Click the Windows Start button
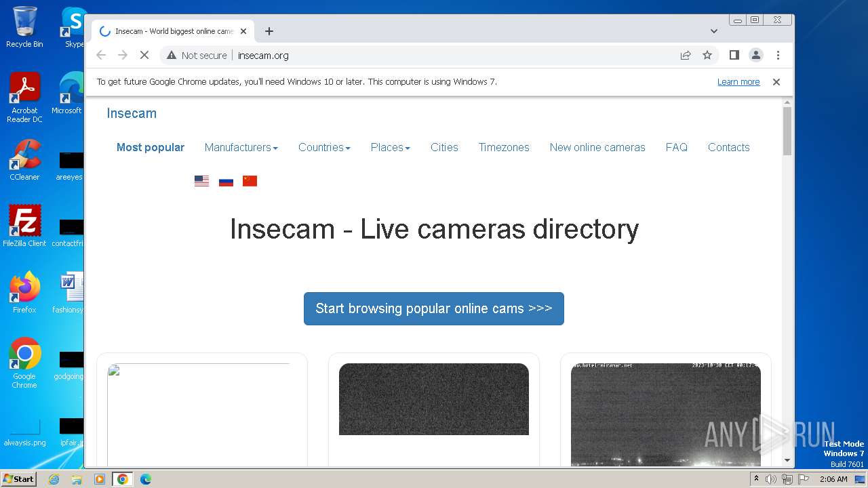The image size is (868, 488). (18, 479)
